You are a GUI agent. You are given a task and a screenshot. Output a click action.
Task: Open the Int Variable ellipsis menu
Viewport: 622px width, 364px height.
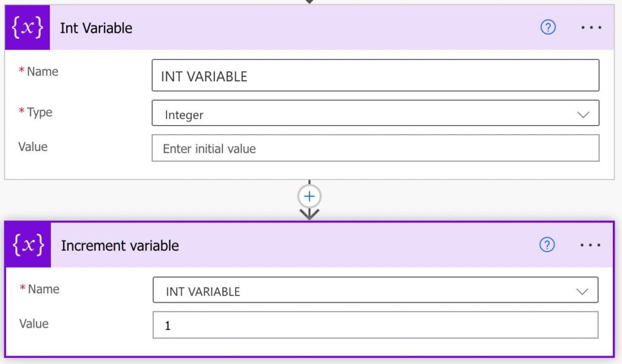tap(590, 27)
